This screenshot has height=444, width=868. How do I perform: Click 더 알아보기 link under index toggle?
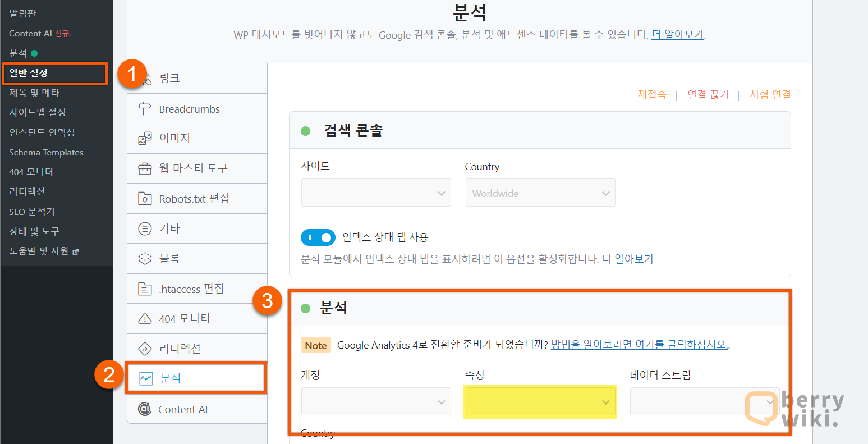pyautogui.click(x=627, y=259)
